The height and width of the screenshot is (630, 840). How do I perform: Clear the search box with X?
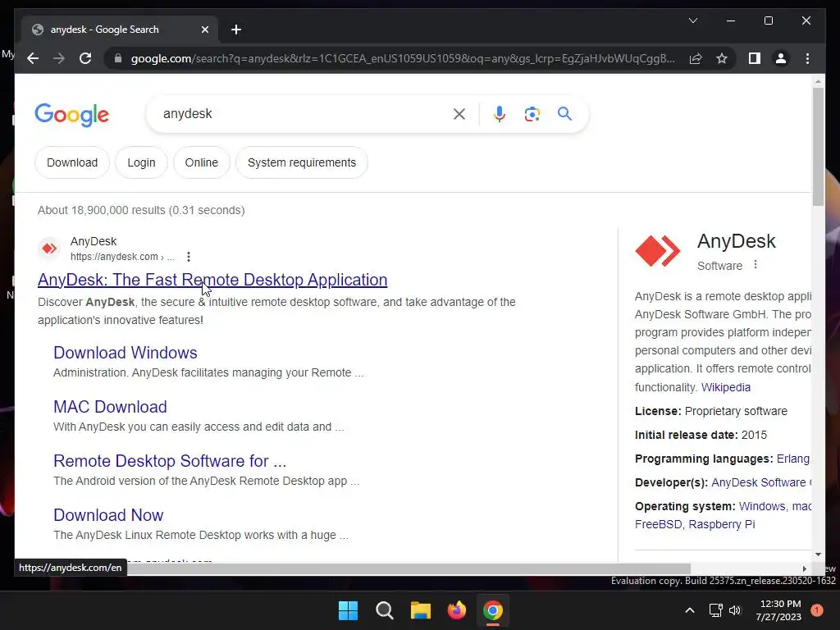point(459,113)
